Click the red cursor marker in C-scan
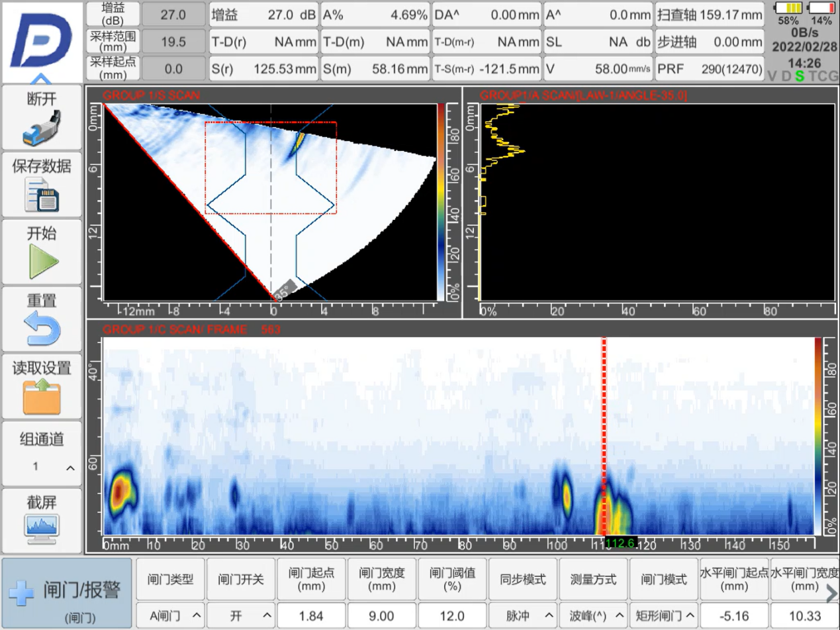Screen dimensions: 840x630 [604, 437]
